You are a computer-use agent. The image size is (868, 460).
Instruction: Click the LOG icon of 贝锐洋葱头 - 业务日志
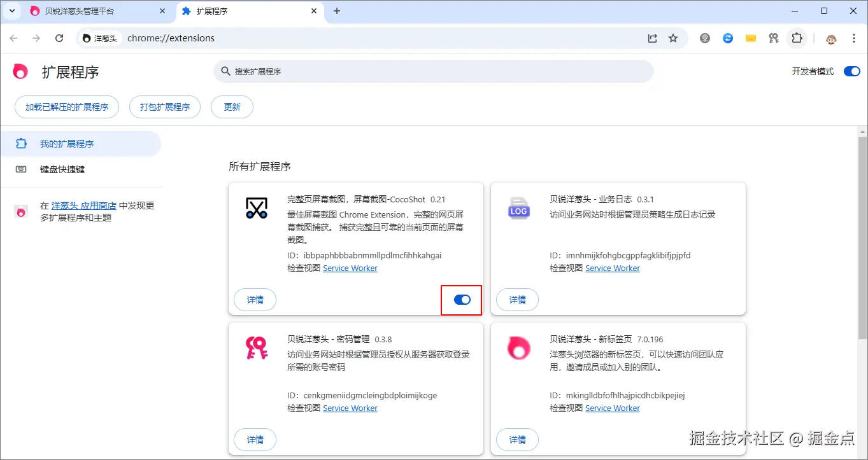click(x=518, y=208)
